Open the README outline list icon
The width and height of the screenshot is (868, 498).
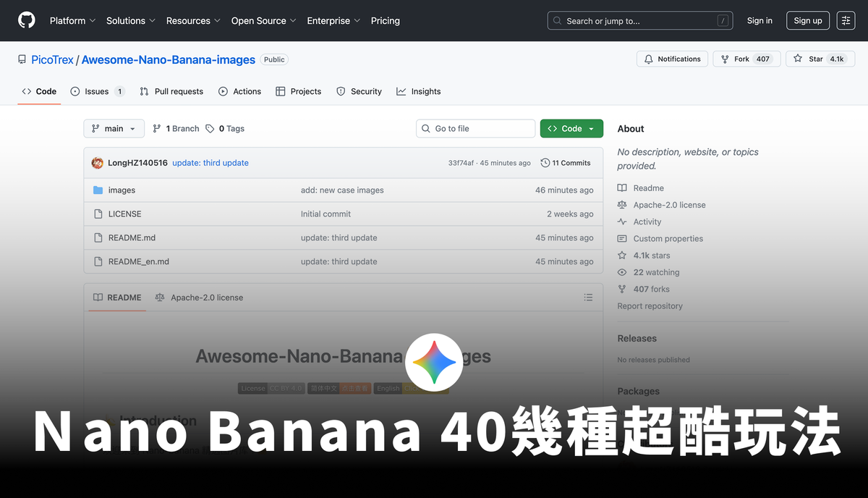point(588,297)
